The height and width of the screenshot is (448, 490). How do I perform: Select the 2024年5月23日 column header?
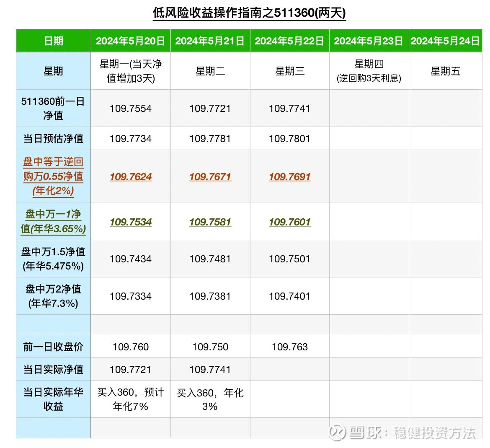369,41
